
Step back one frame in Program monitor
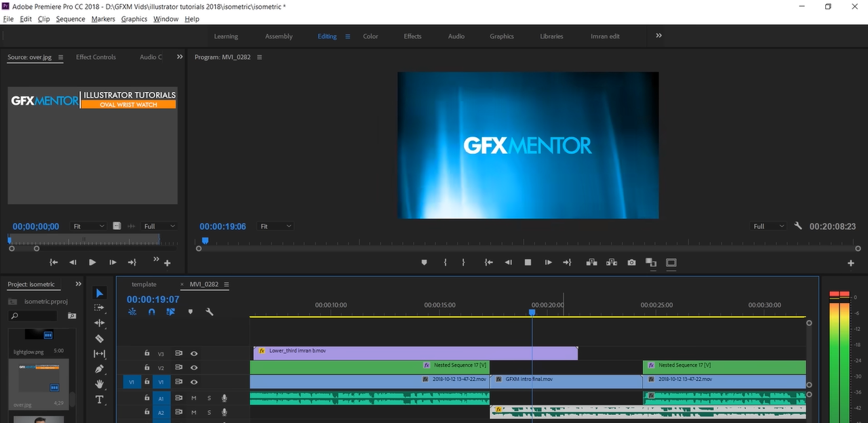tap(509, 262)
